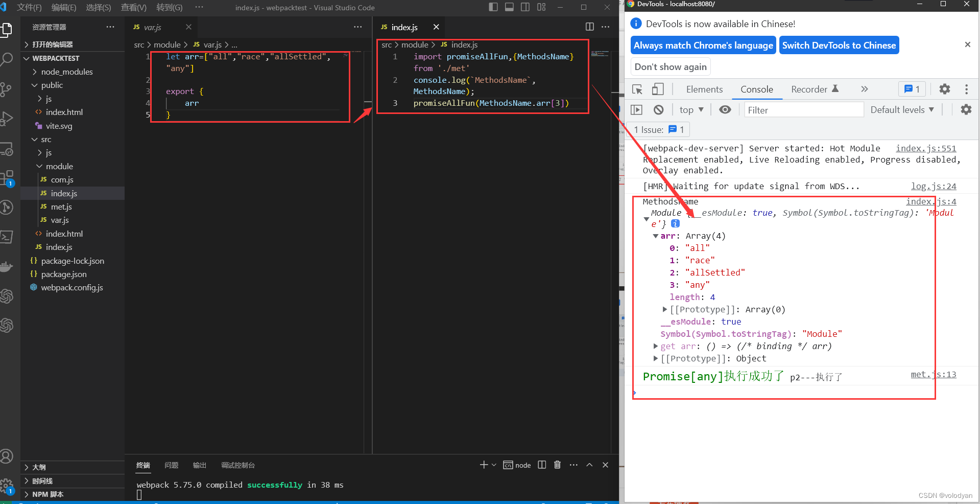Screen dimensions: 980x504
Task: Open Default levels log dropdown
Action: [902, 109]
